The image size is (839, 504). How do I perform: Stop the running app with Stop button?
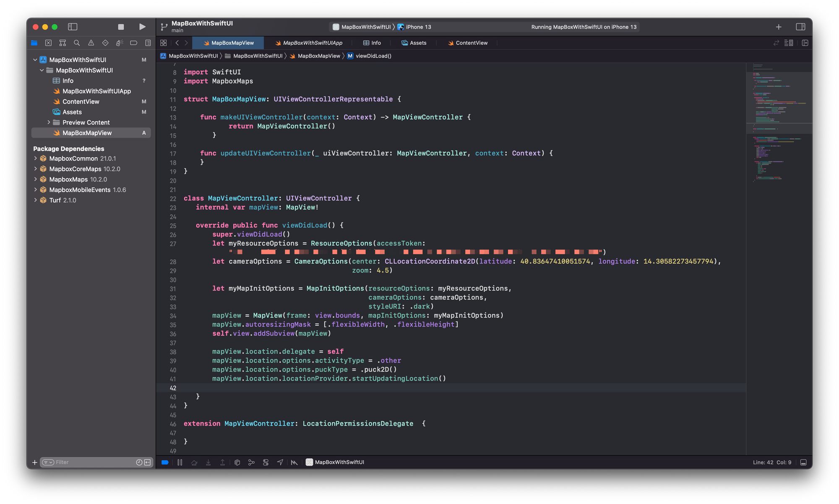121,27
